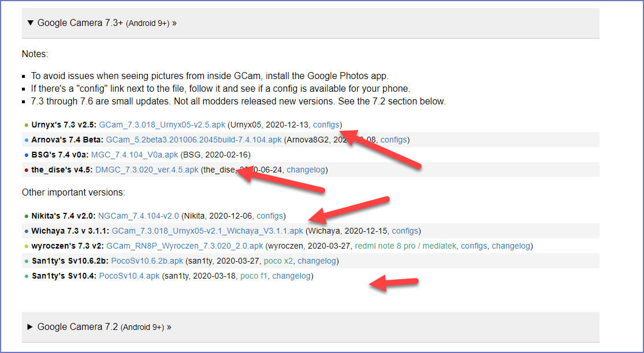Open changelog for wyroczen's 7.3 v2
This screenshot has height=353, width=644.
[511, 246]
